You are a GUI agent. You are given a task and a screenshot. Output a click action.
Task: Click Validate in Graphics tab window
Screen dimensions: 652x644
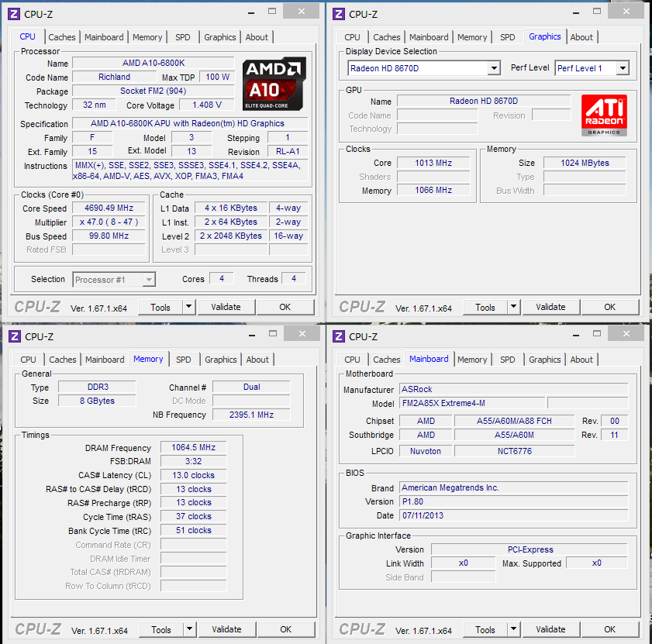pyautogui.click(x=550, y=307)
